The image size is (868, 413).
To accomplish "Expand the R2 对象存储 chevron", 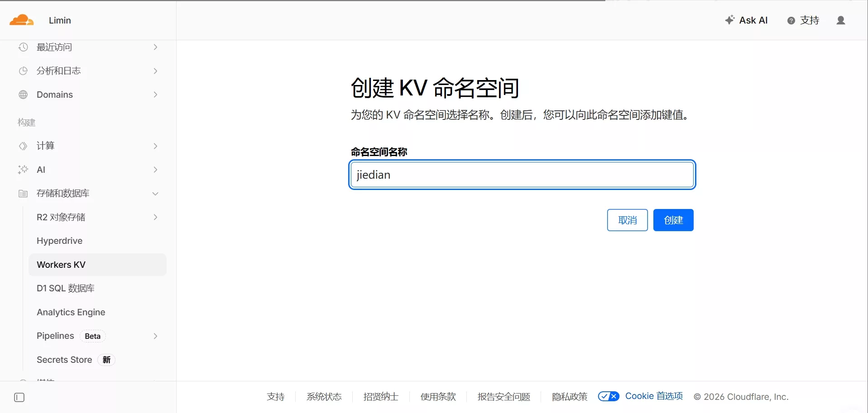I will (x=155, y=217).
